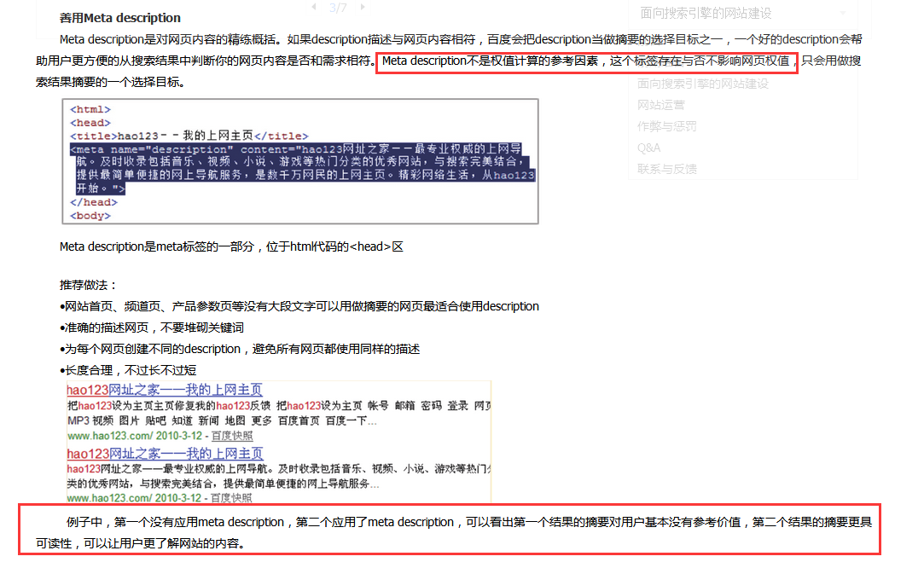Select 联系与反馈 in the side menu
The width and height of the screenshot is (924, 568).
tap(666, 169)
